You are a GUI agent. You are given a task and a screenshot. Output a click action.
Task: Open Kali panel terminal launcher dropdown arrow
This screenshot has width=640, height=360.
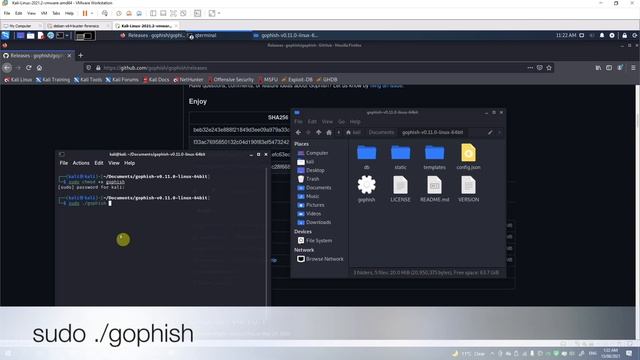click(67, 36)
